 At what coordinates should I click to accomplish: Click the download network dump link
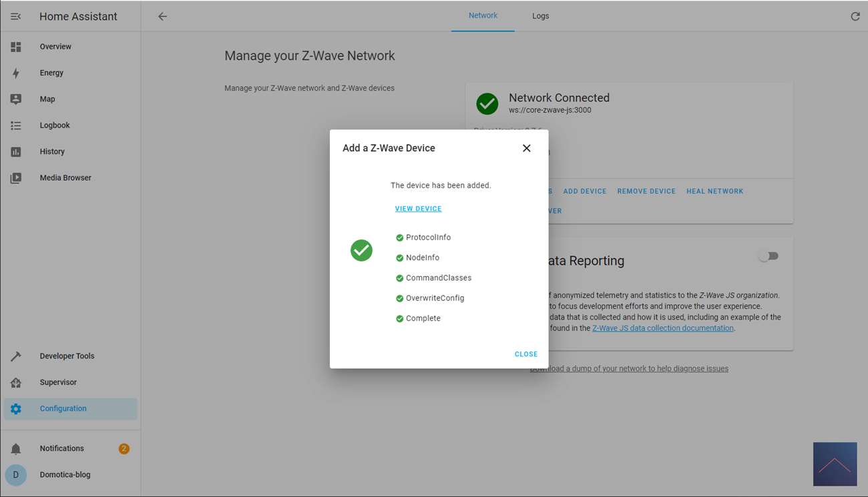[x=629, y=368]
